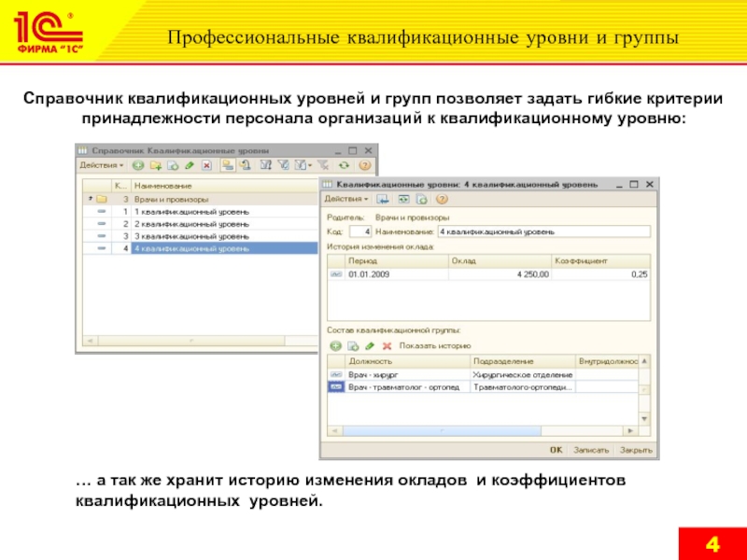Click scroll up arrow of Должность table
Viewport: 747px width, 560px height.
click(644, 361)
